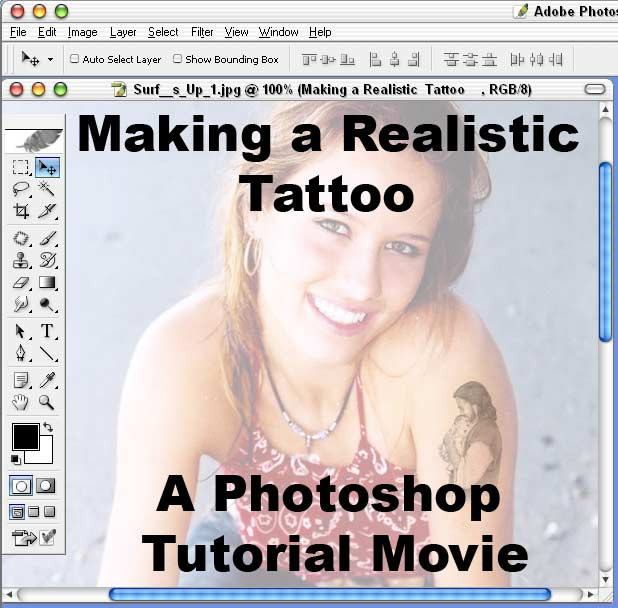618x608 pixels.
Task: Select the Dodge tool
Action: pos(47,304)
